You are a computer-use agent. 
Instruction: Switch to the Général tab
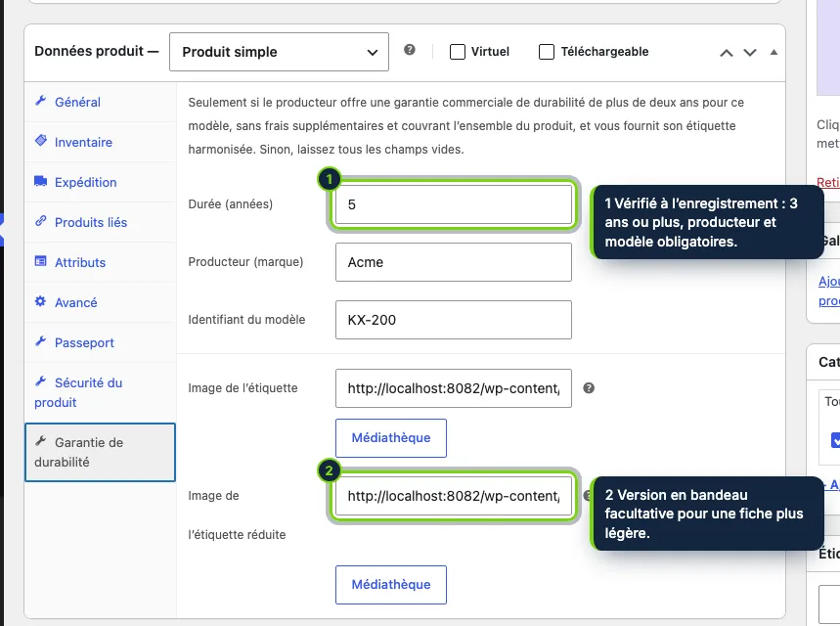100,102
